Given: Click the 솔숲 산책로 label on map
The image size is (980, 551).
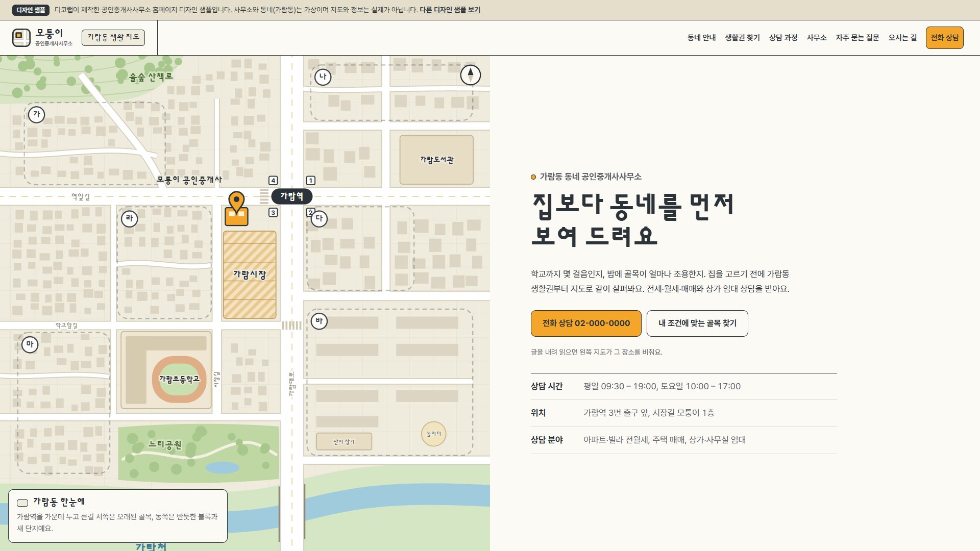Looking at the screenshot, I should tap(151, 77).
